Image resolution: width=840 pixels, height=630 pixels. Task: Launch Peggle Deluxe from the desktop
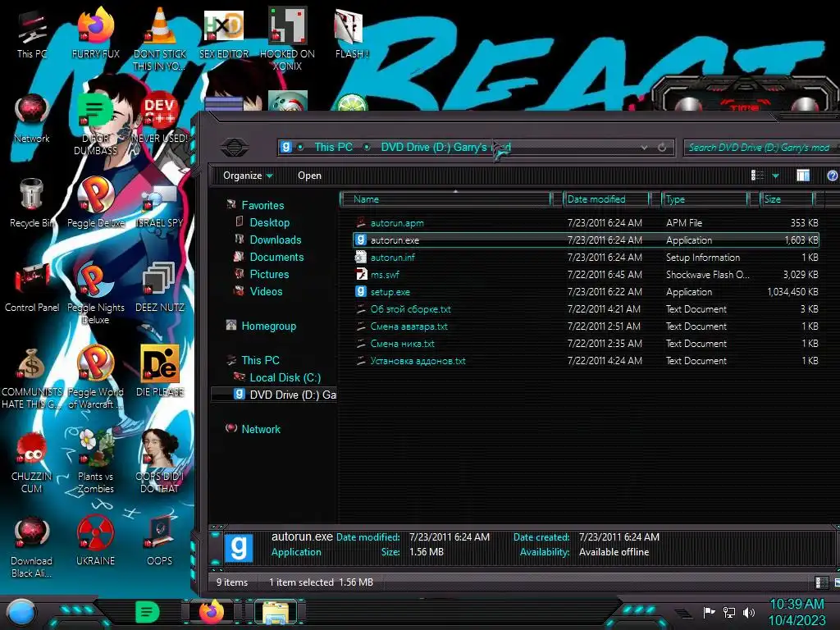(95, 203)
